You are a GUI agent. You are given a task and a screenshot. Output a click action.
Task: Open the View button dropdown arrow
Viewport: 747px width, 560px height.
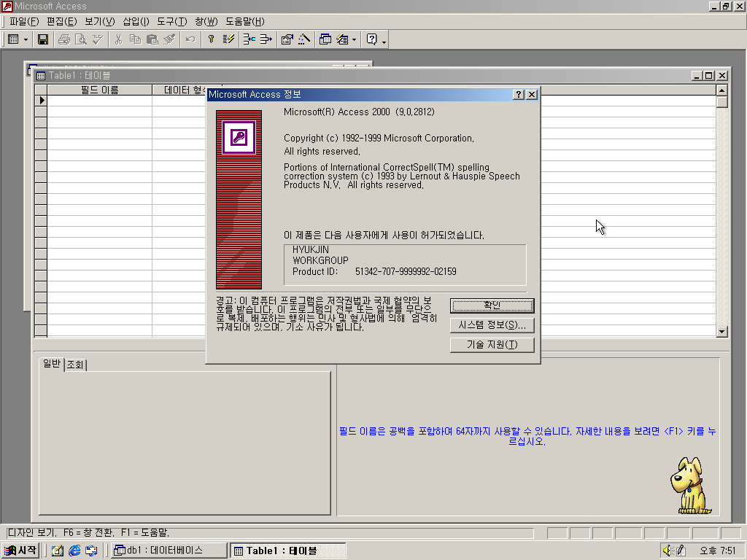(x=26, y=39)
